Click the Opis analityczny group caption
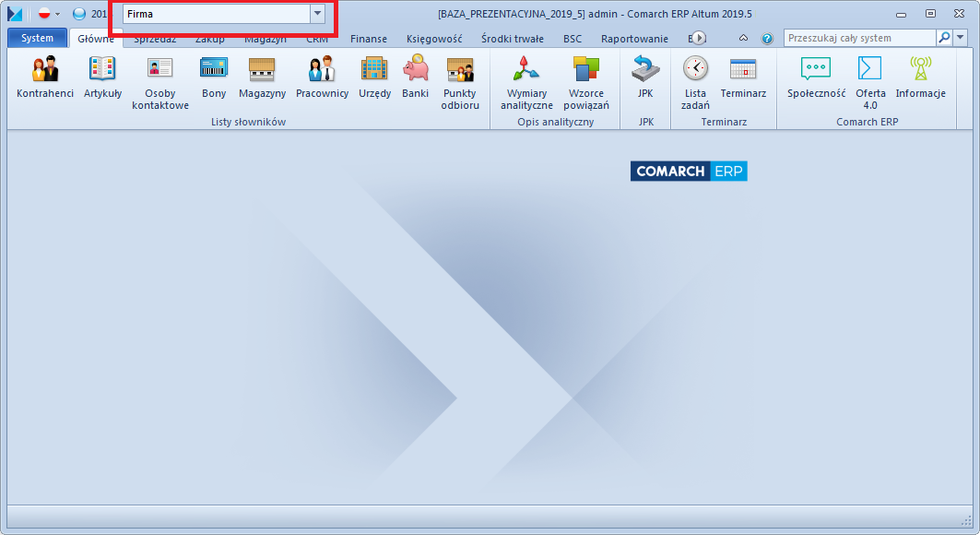Screen dimensions: 980x535 click(556, 122)
